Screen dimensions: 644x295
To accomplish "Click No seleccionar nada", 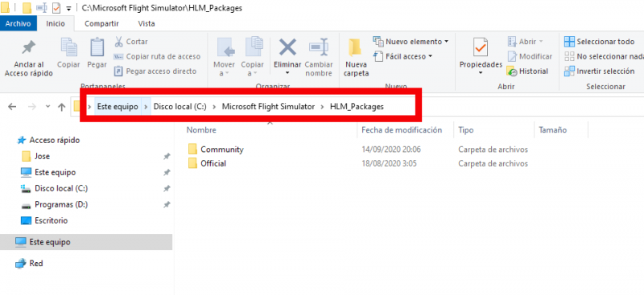I will pos(604,56).
